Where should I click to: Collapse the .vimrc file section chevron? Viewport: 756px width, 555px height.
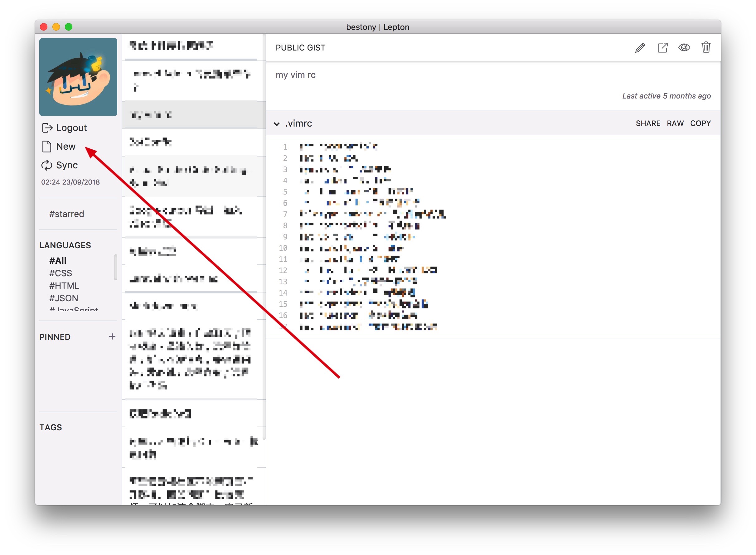tap(277, 124)
